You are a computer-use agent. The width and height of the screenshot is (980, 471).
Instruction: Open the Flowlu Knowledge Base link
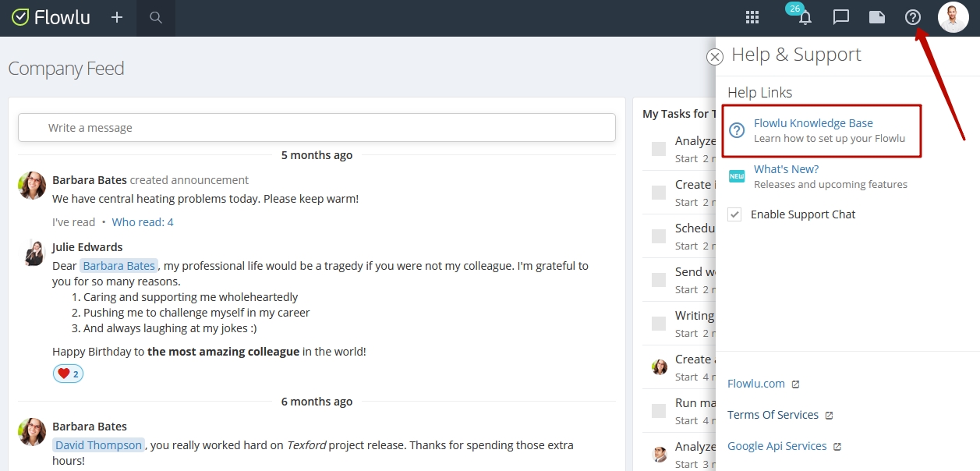(x=813, y=123)
